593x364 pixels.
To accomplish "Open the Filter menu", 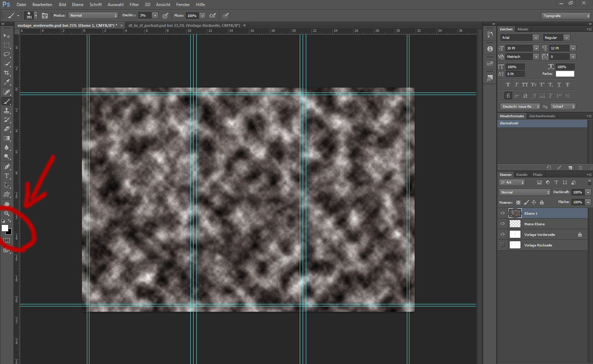I will (134, 5).
